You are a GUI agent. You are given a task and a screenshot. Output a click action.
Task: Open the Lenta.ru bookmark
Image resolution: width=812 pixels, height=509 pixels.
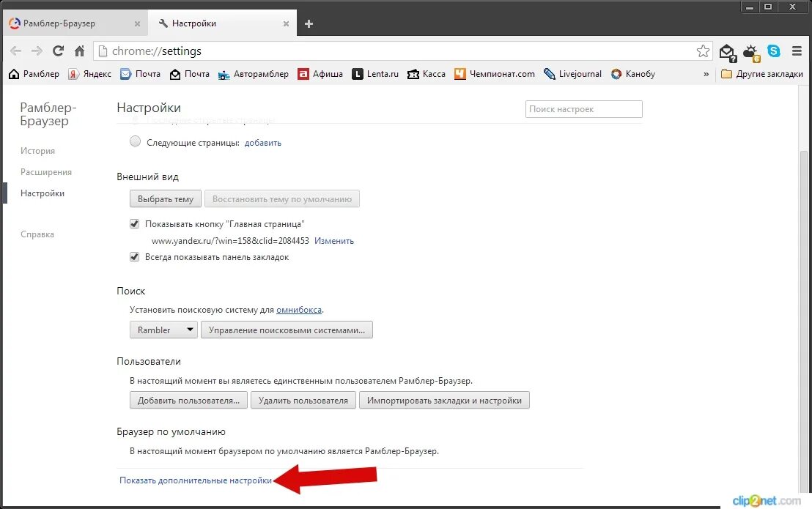(375, 74)
